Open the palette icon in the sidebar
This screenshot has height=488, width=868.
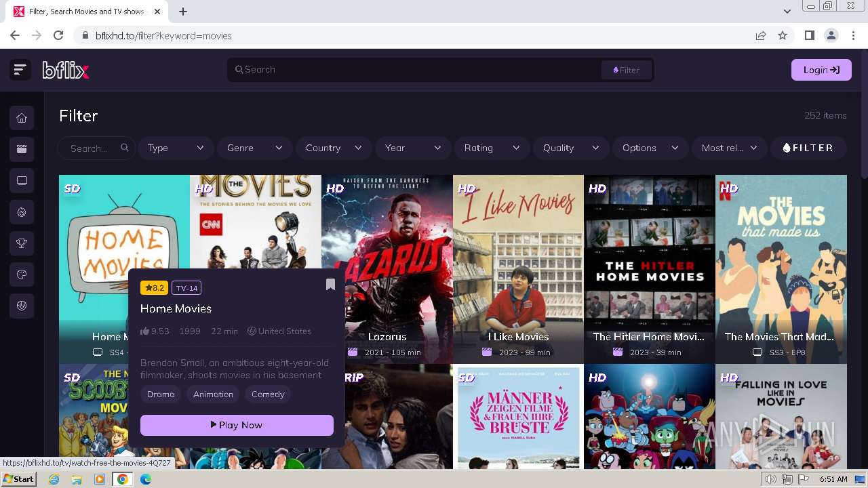point(22,274)
